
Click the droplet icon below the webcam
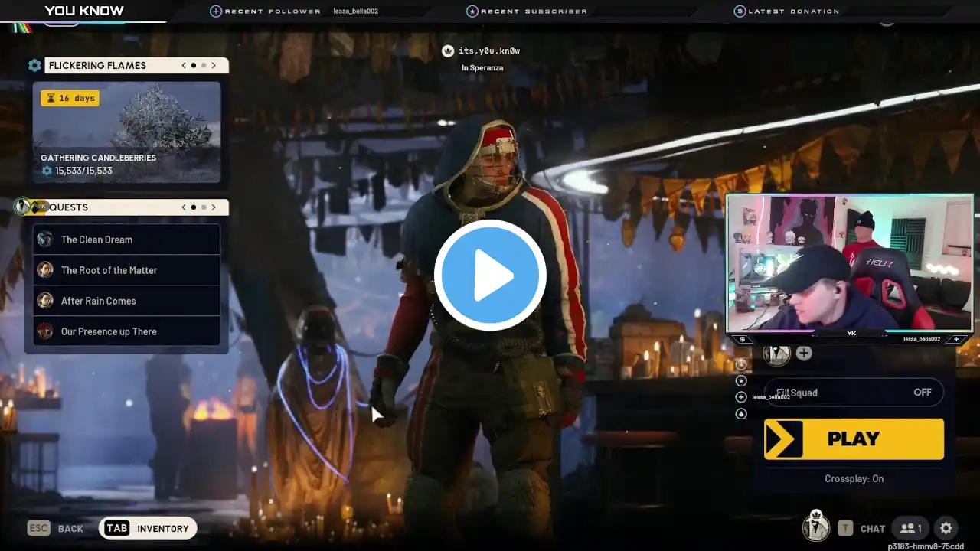click(x=741, y=413)
